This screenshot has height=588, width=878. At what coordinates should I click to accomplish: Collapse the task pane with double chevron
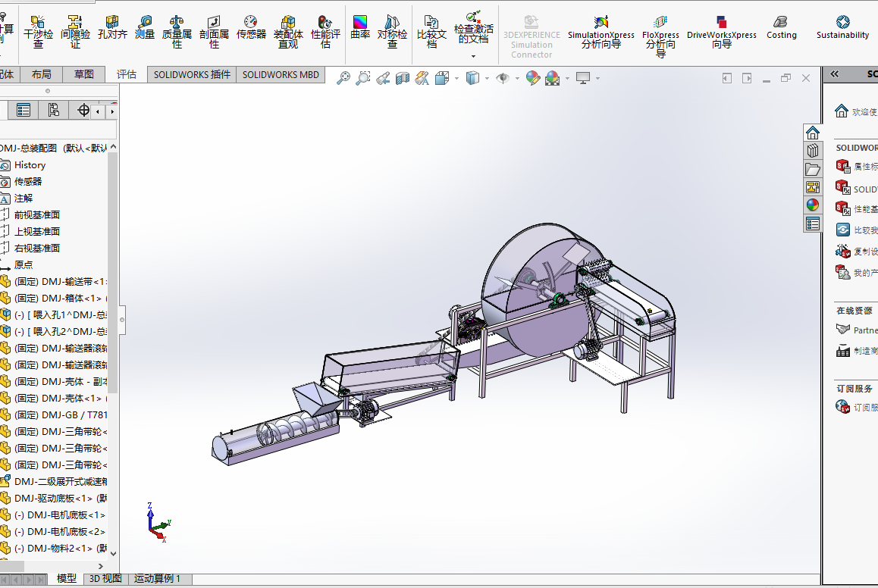point(834,73)
